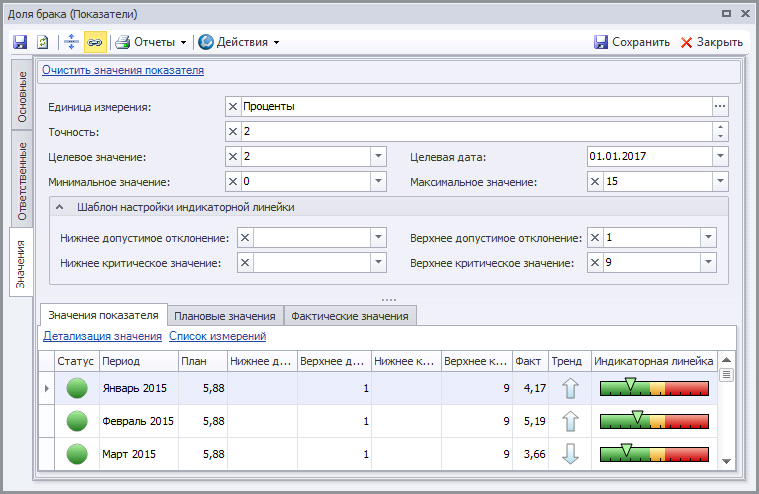Click the up trend arrow for Февраль 2015

coord(570,421)
